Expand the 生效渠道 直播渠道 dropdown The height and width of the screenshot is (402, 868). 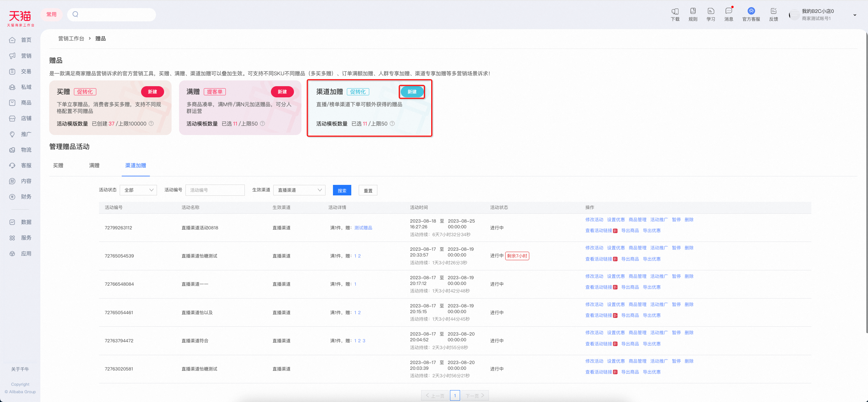point(299,190)
